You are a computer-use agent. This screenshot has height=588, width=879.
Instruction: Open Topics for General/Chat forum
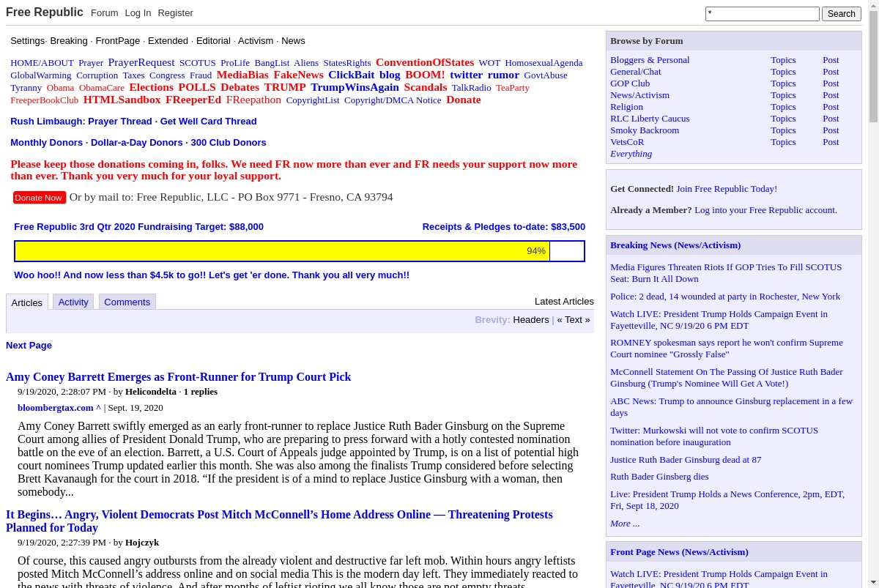pyautogui.click(x=783, y=72)
